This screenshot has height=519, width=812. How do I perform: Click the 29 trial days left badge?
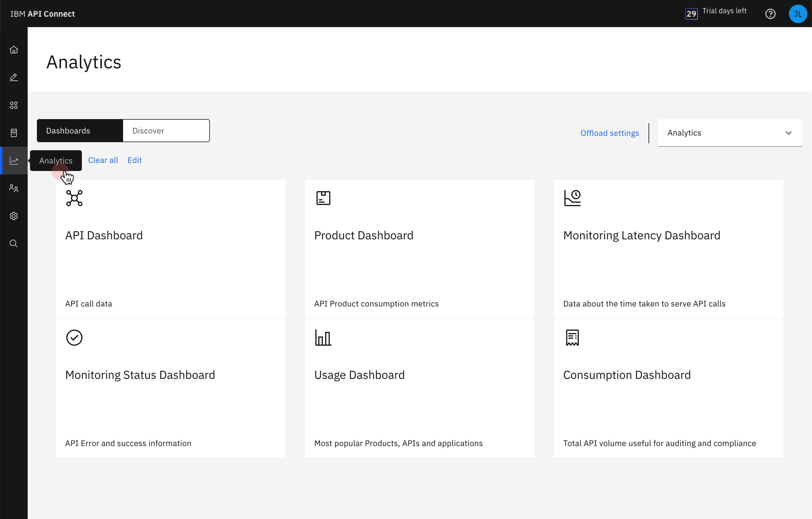click(691, 14)
